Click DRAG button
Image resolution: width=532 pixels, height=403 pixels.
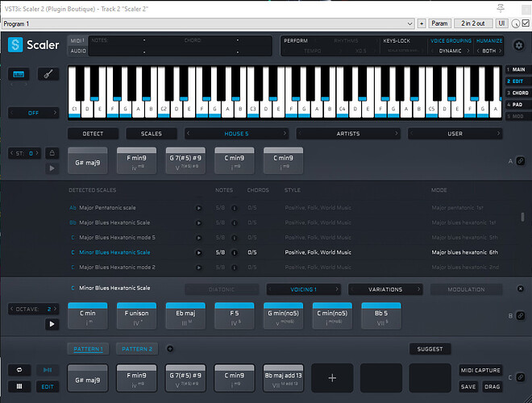pos(492,386)
